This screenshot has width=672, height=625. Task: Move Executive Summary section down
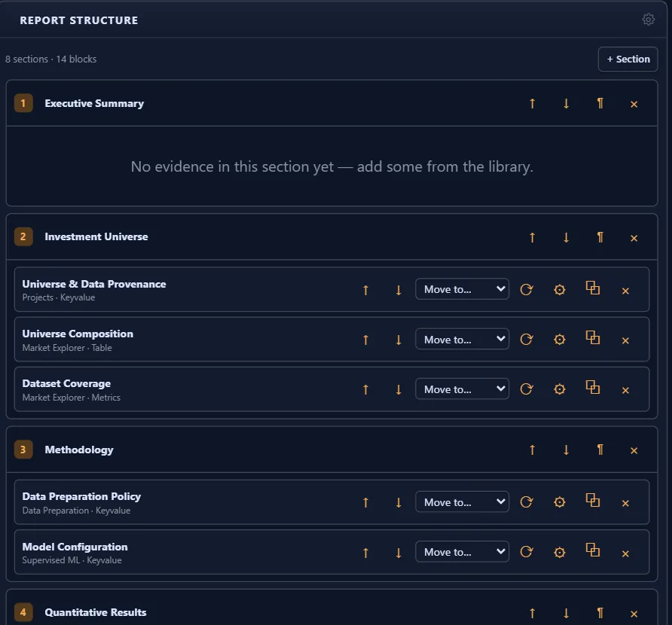pyautogui.click(x=566, y=103)
